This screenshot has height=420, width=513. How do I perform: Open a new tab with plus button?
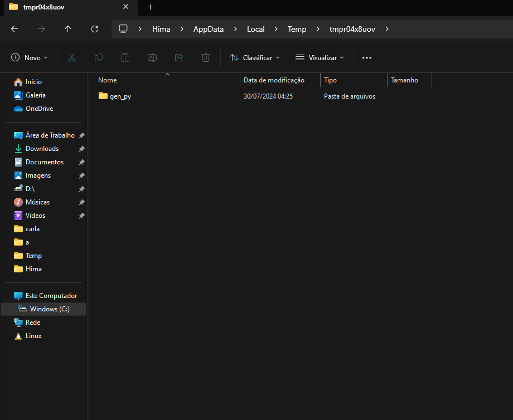click(150, 7)
